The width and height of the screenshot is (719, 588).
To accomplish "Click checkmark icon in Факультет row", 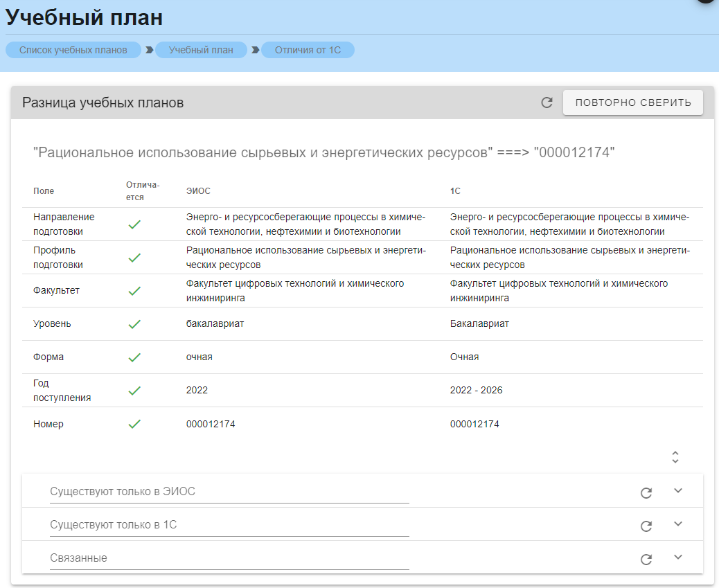I will (135, 291).
